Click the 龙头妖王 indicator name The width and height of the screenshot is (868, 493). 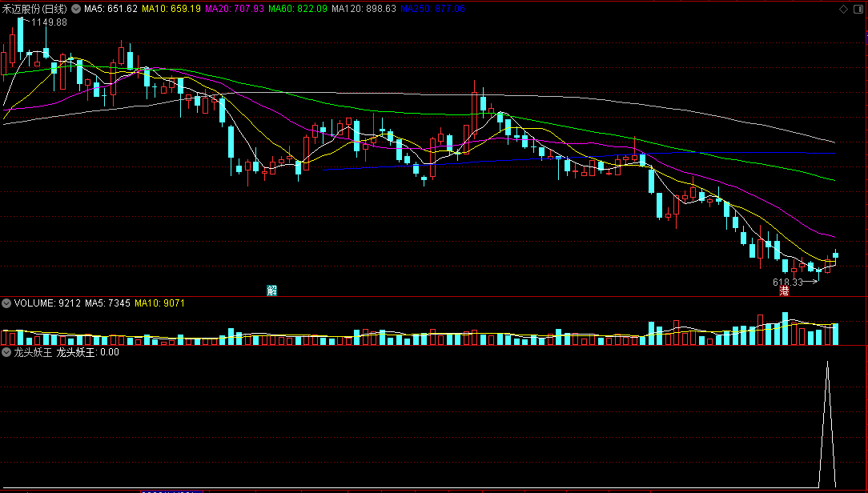click(33, 352)
